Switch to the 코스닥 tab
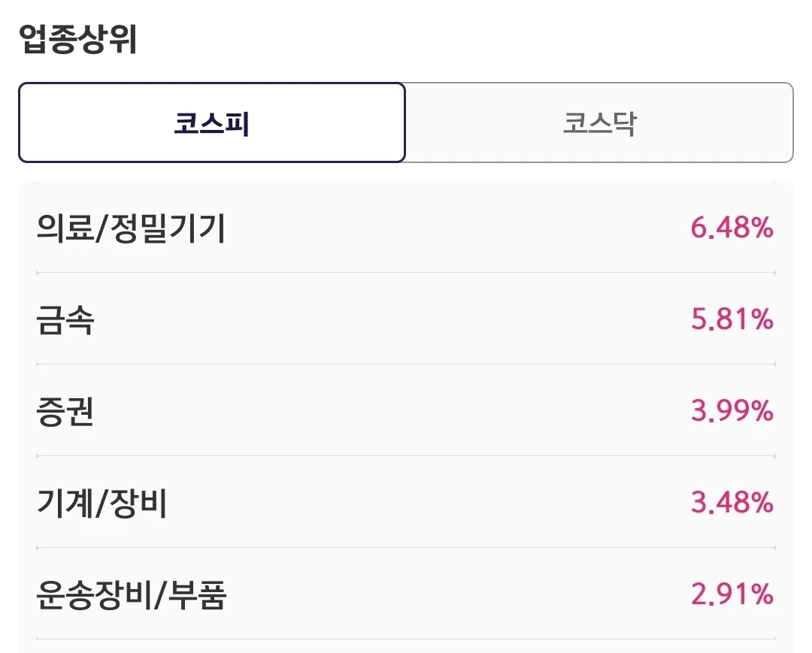Screen dimensions: 812x653 (x=599, y=122)
